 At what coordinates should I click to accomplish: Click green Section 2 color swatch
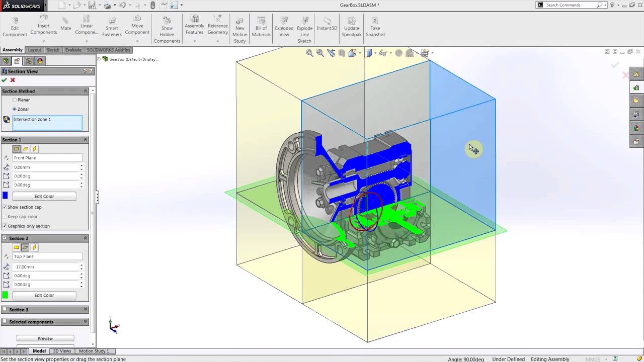click(x=6, y=295)
